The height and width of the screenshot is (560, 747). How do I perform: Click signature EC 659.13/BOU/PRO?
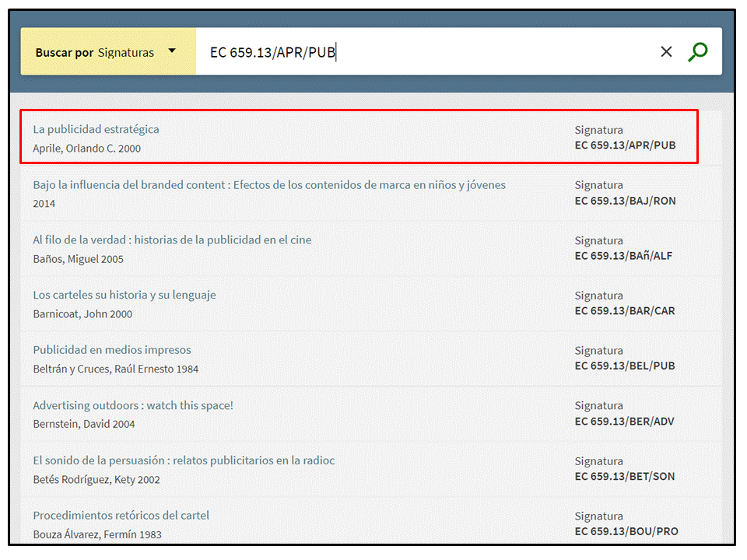point(626,532)
